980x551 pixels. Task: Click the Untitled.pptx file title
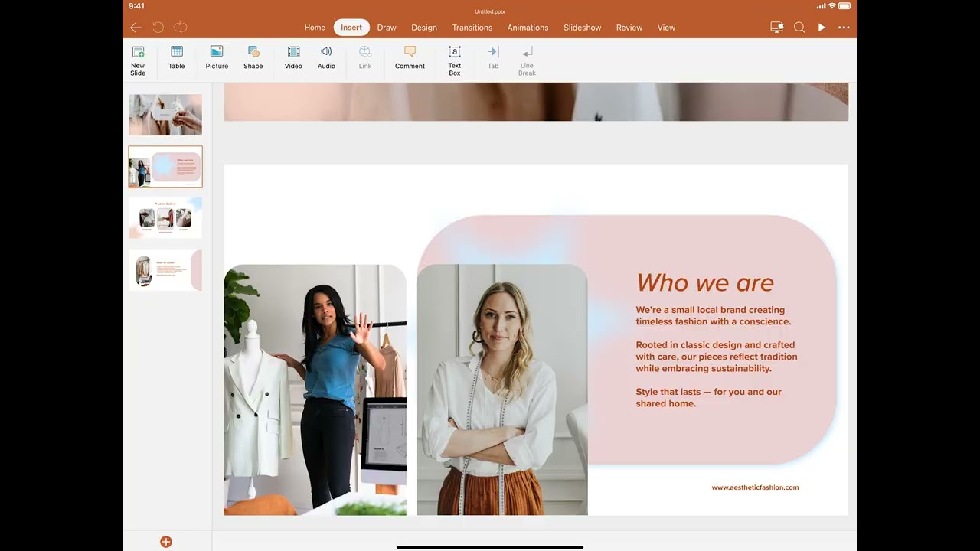pyautogui.click(x=490, y=11)
